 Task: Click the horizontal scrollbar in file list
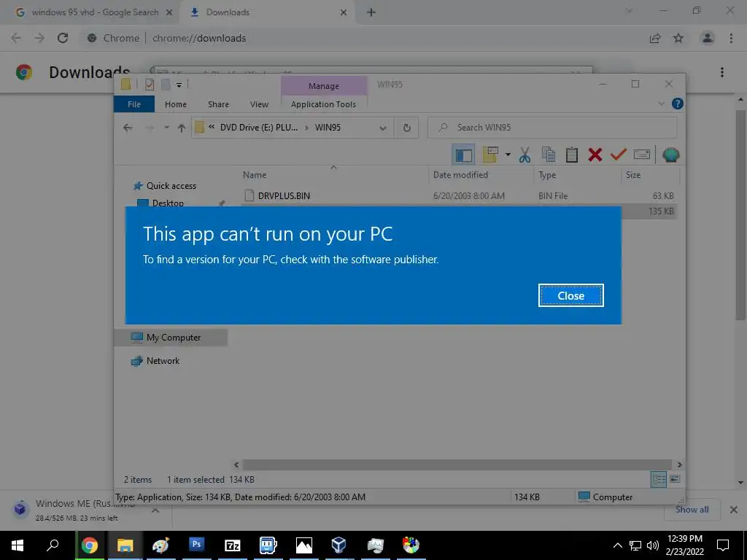pos(457,464)
